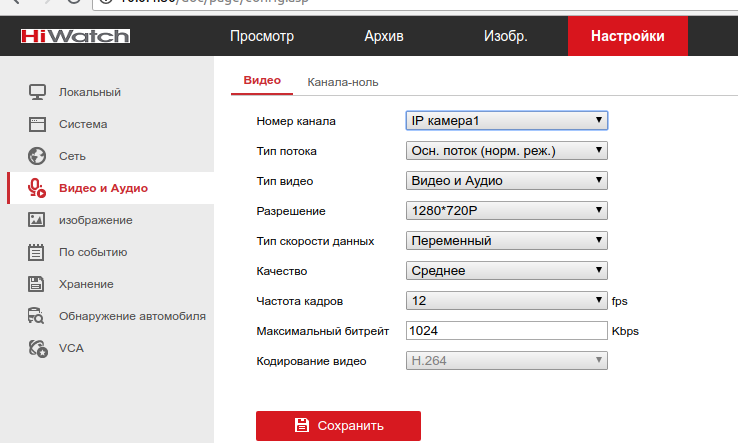Viewport: 738px width, 443px height.
Task: Open the Тип потока dropdown
Action: coord(507,151)
